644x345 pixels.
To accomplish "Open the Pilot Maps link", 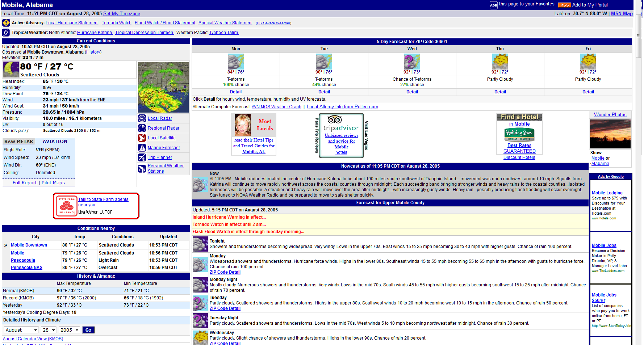I will (x=53, y=183).
